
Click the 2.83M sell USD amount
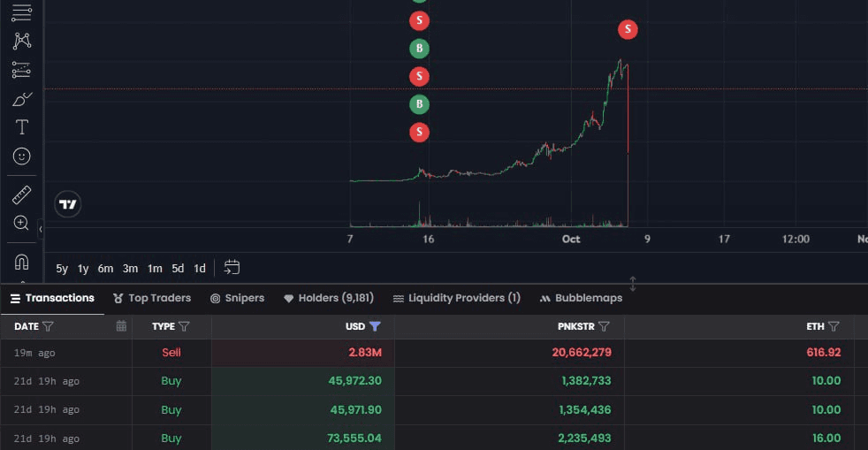tap(365, 353)
